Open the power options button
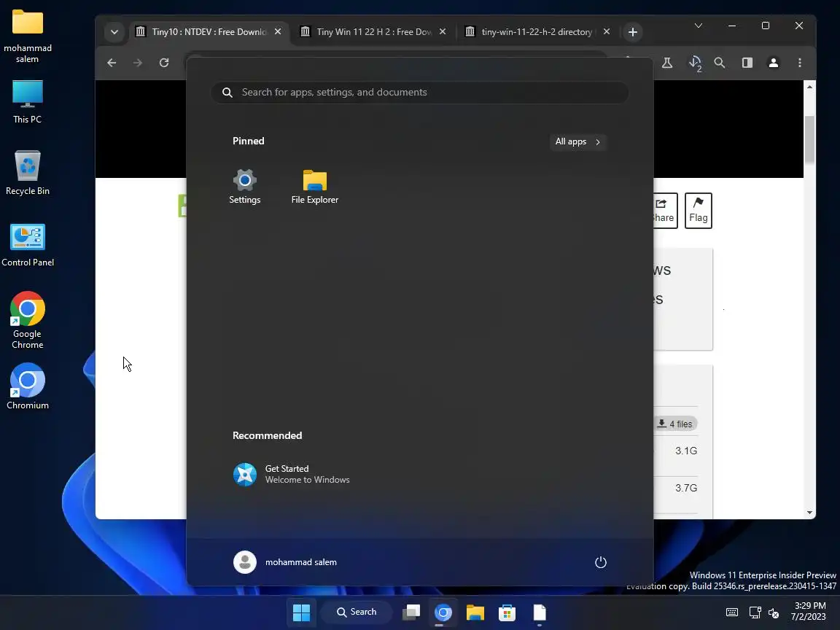Viewport: 840px width, 630px height. [x=601, y=562]
